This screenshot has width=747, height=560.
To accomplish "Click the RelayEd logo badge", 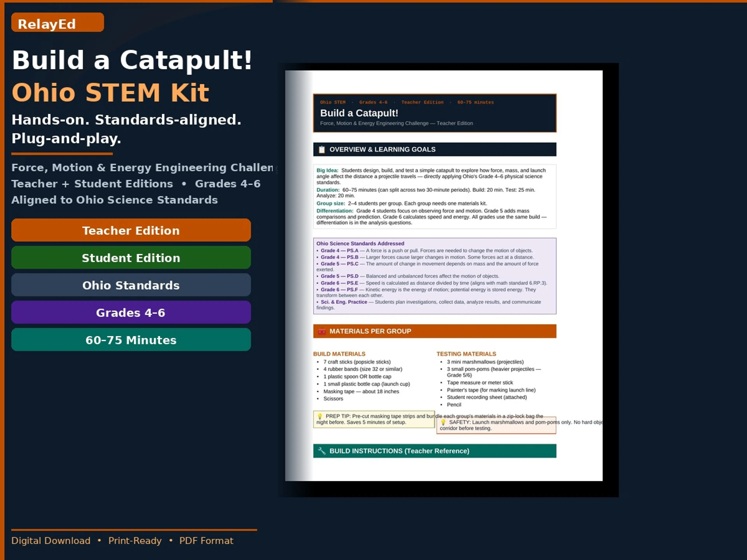I will [x=57, y=23].
